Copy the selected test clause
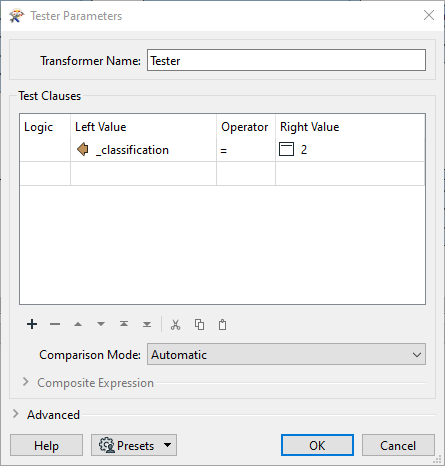Image resolution: width=445 pixels, height=466 pixels. click(199, 324)
